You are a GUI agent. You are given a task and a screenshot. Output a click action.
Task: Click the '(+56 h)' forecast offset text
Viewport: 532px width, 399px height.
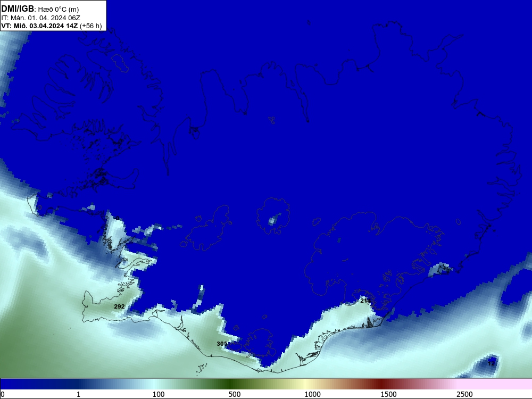pos(90,26)
